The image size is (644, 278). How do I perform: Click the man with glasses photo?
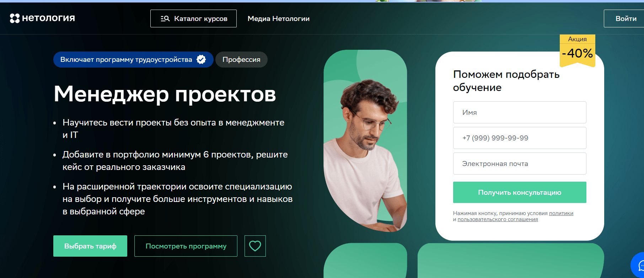point(365,141)
